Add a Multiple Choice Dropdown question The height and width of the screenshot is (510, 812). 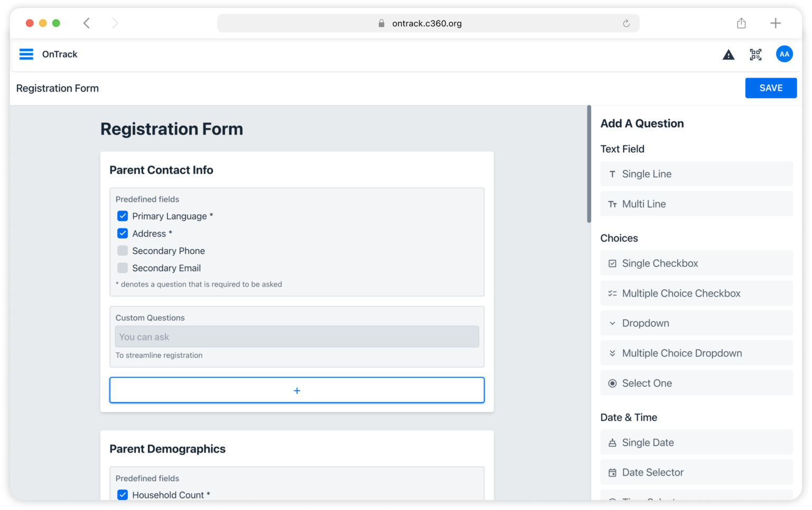coord(696,353)
